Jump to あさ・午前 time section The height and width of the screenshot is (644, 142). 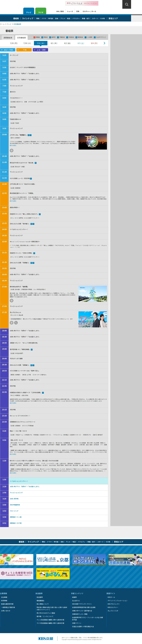coord(8,50)
